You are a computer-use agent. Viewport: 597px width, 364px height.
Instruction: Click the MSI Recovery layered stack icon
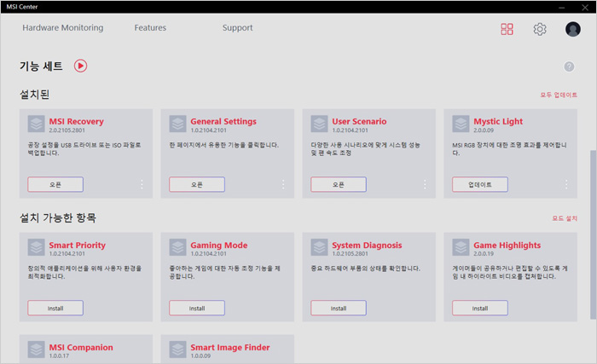[x=36, y=124]
